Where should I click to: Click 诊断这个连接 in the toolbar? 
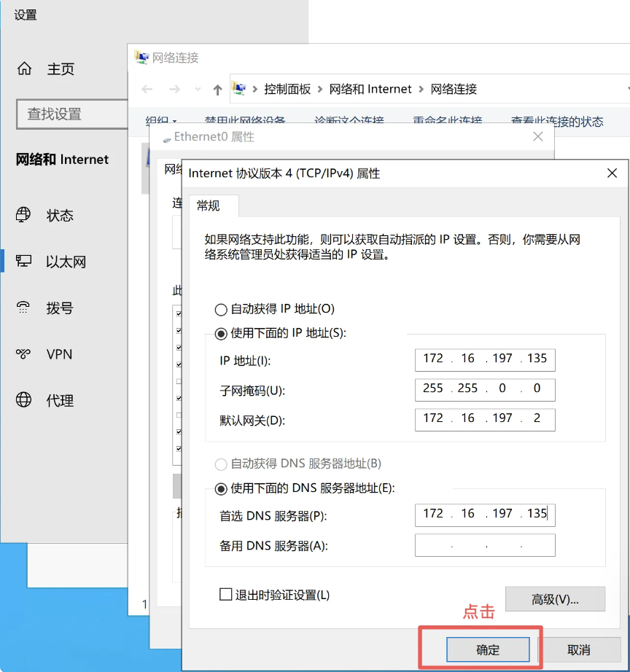(x=349, y=121)
